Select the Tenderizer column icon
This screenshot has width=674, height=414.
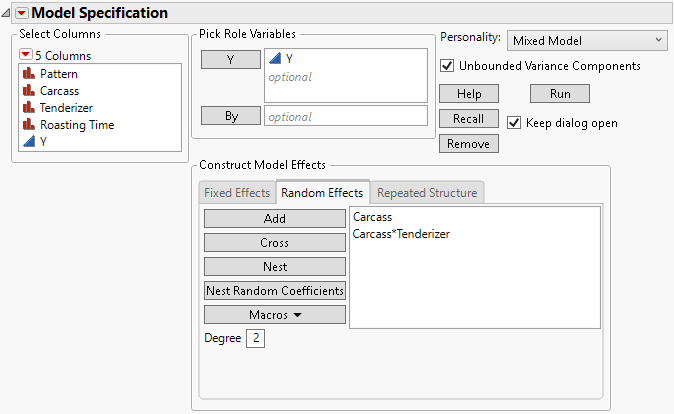(x=30, y=108)
